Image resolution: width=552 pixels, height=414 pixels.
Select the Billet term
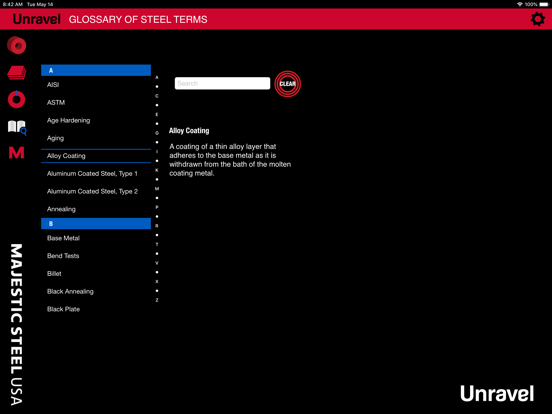pyautogui.click(x=96, y=274)
